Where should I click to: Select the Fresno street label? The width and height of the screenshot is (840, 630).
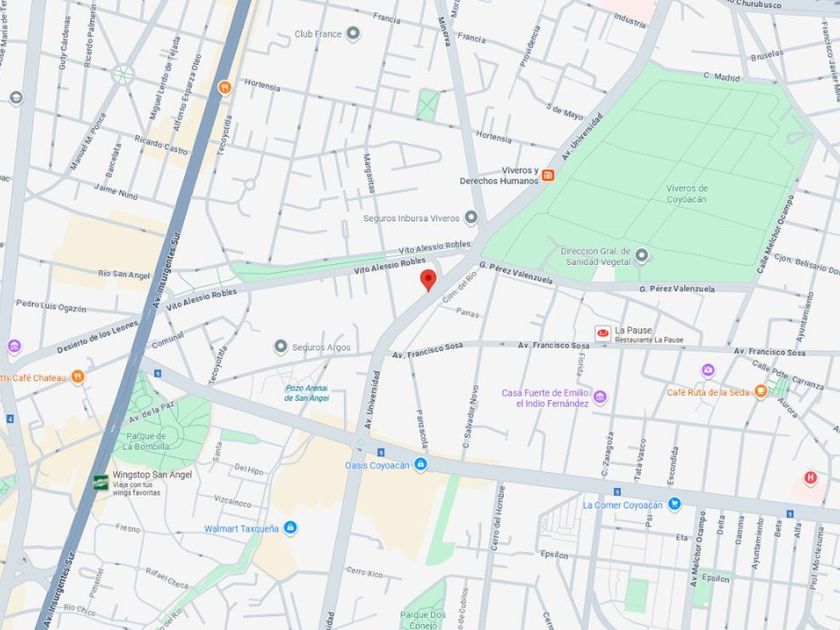coord(129,528)
